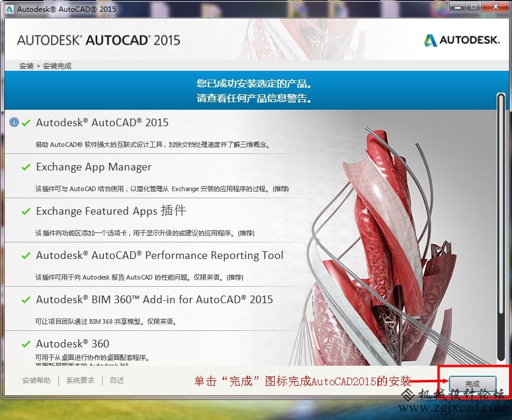The image size is (512, 420).
Task: Click the description 该插件向功能区添加一个选项卡
Action: point(145,233)
